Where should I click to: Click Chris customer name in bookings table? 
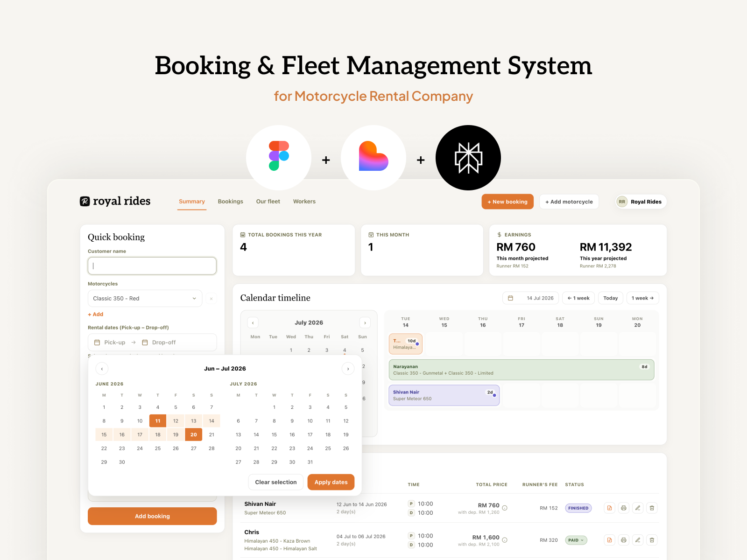click(x=252, y=532)
